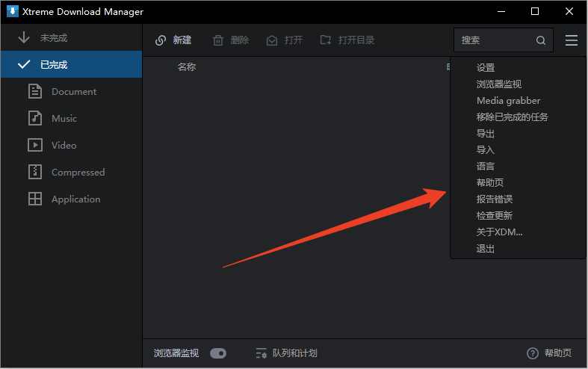The image size is (588, 369).
Task: Switch to the 未完成 list
Action: (x=54, y=37)
